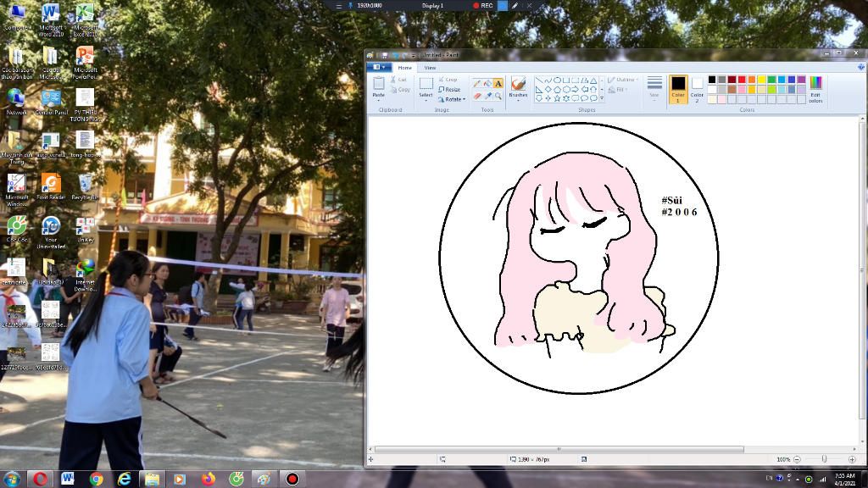Viewport: 868px width, 488px height.
Task: Open Google Chrome from the taskbar
Action: [97, 479]
